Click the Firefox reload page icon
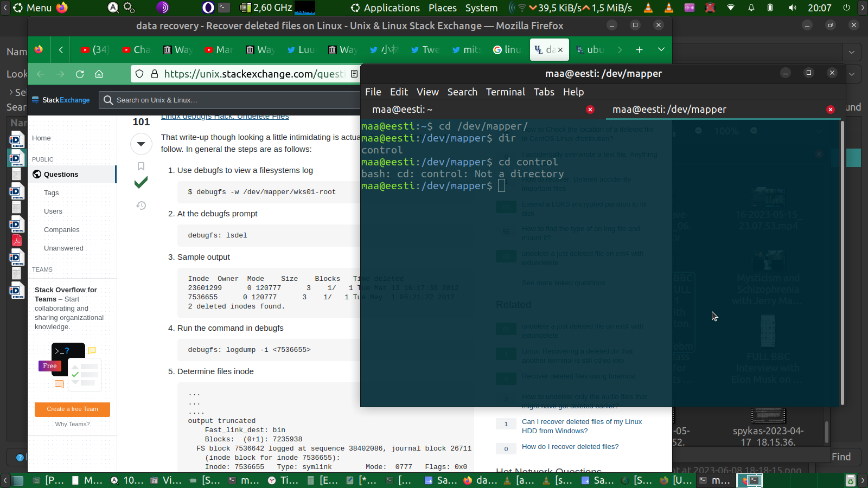Viewport: 868px width, 488px height. [x=80, y=74]
